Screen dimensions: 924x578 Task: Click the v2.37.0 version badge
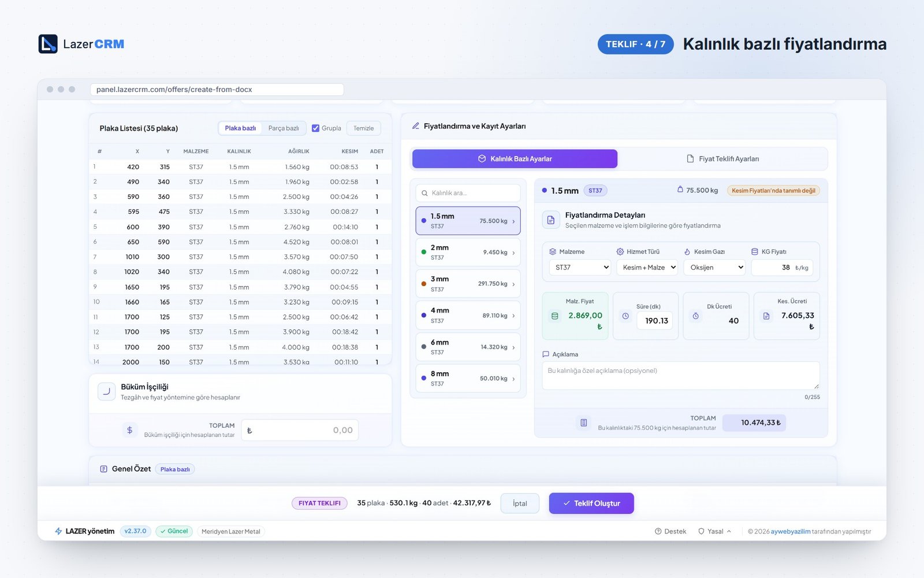[136, 531]
